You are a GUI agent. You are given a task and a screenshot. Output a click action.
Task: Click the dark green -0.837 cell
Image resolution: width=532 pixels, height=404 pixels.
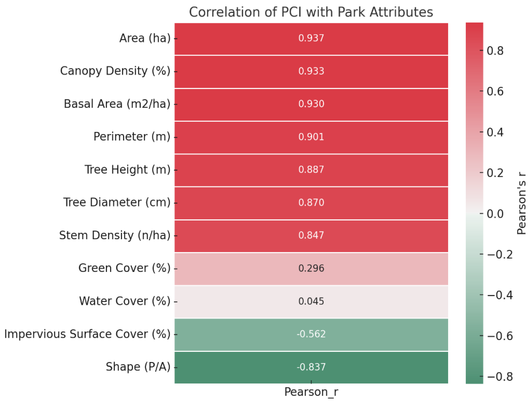[x=311, y=367]
